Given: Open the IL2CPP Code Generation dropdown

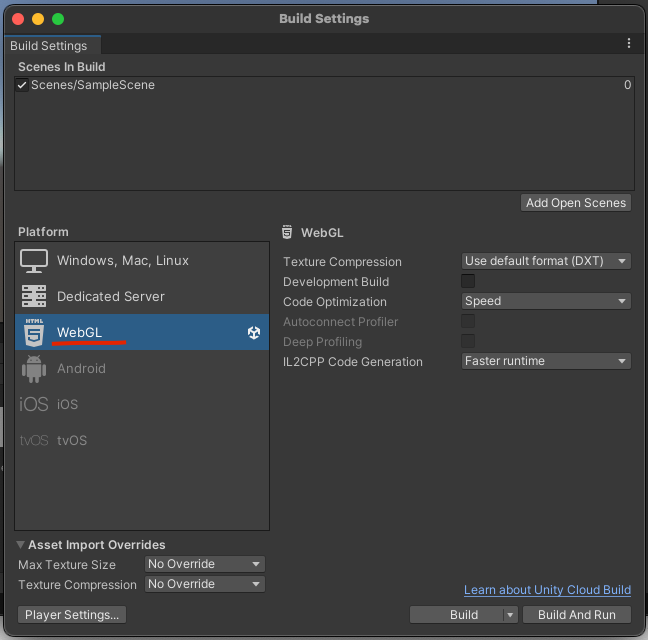Looking at the screenshot, I should click(546, 361).
